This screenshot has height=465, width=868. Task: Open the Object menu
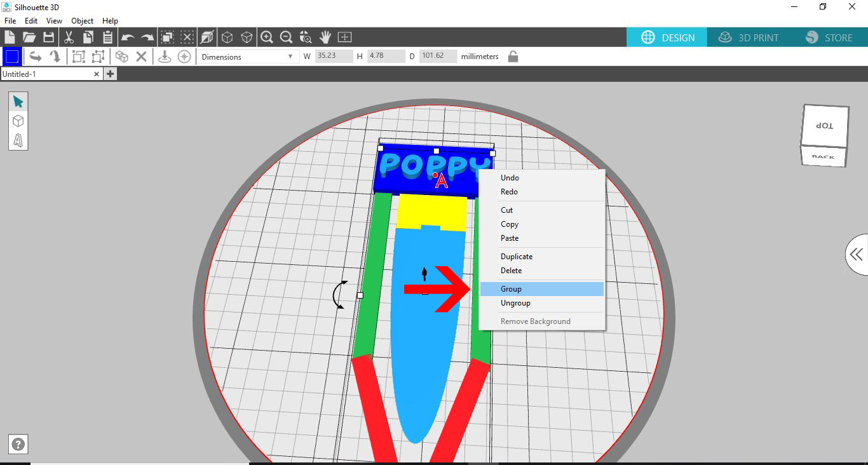(x=83, y=21)
